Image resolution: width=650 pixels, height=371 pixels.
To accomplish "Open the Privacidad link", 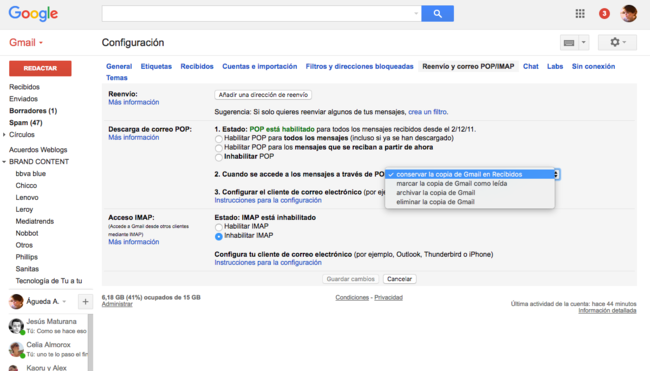I will point(388,298).
